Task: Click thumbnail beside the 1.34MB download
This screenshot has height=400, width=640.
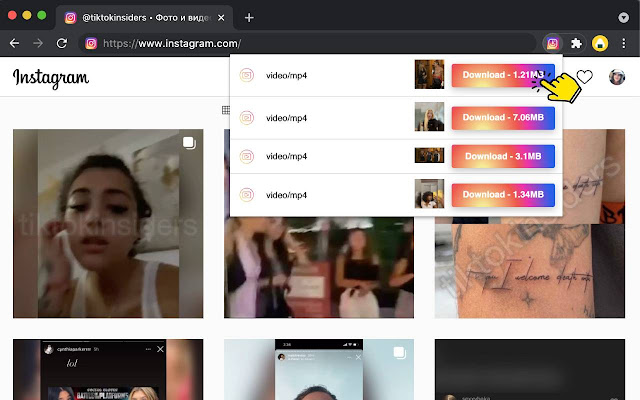Action: coord(429,194)
